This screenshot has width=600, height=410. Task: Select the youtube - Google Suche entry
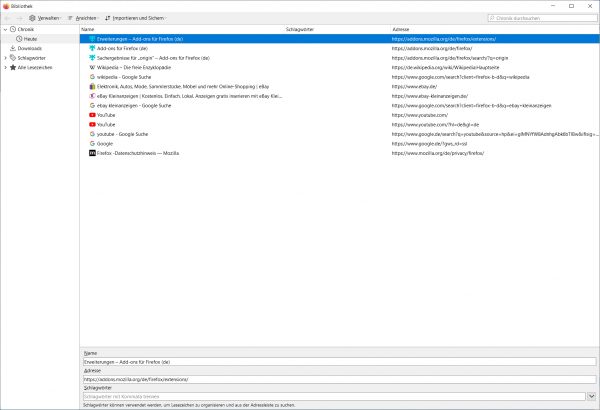(339, 134)
